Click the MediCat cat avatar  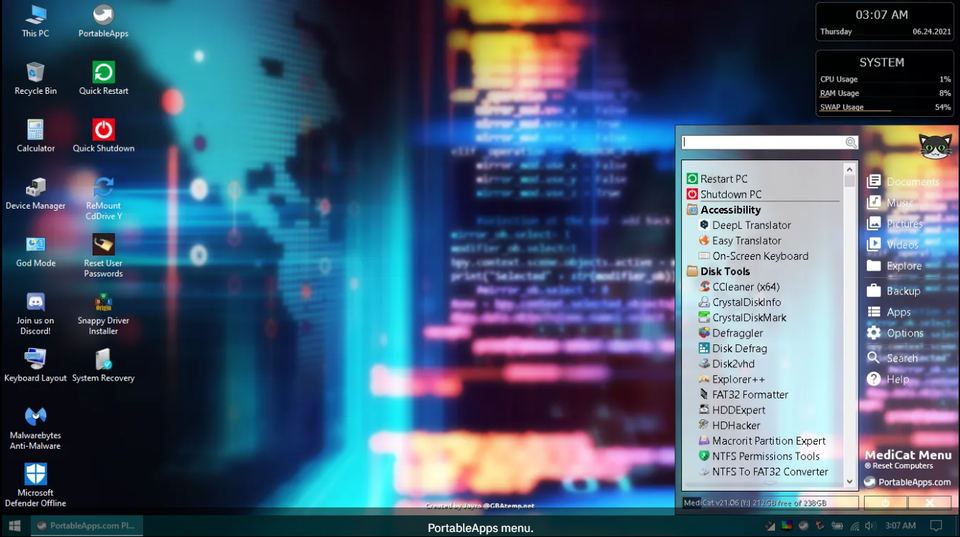point(936,146)
